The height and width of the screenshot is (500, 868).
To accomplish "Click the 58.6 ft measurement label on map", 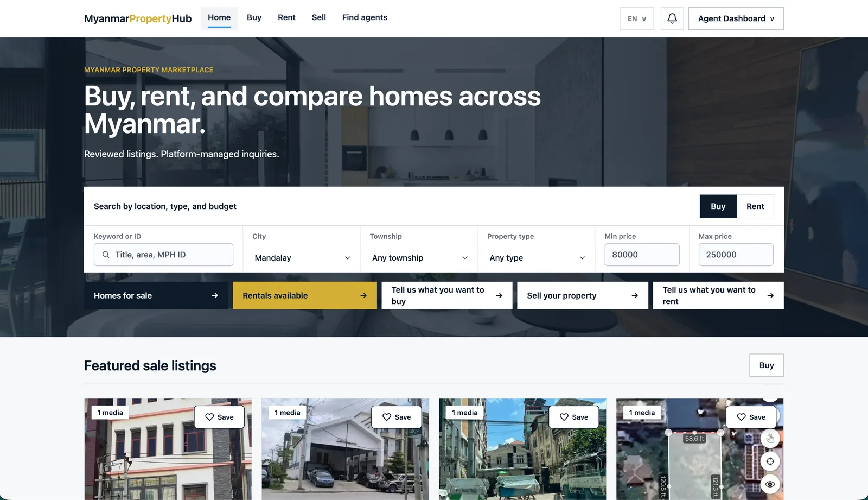I will [x=694, y=439].
